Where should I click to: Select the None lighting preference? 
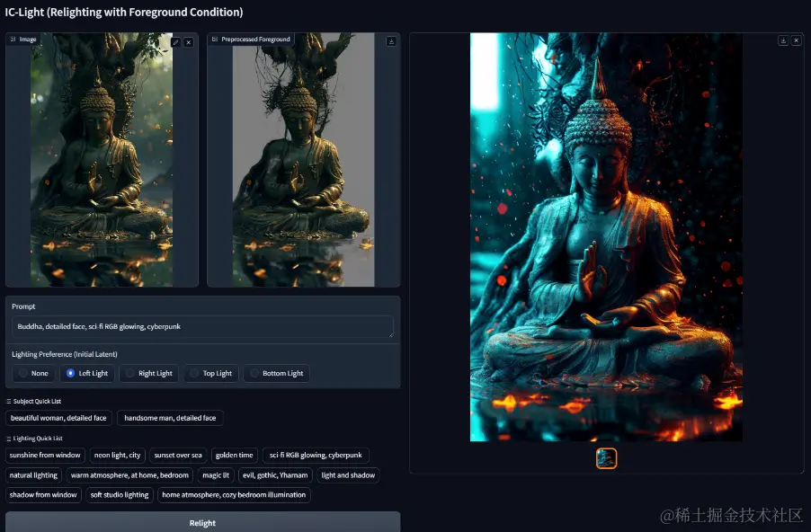coord(33,373)
